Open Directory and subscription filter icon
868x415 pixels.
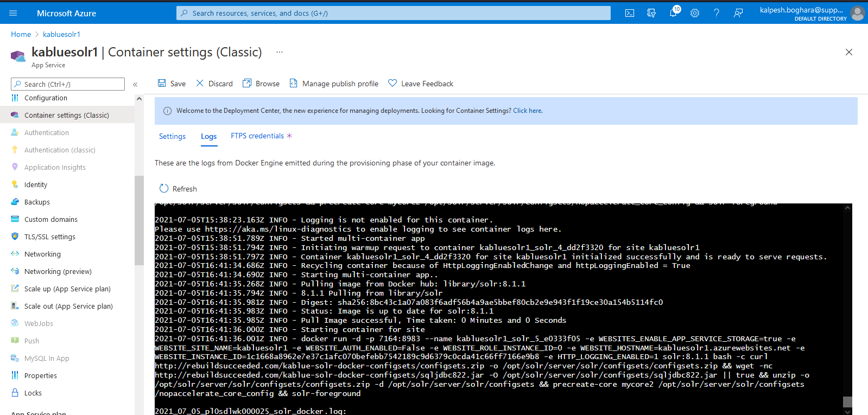click(651, 13)
